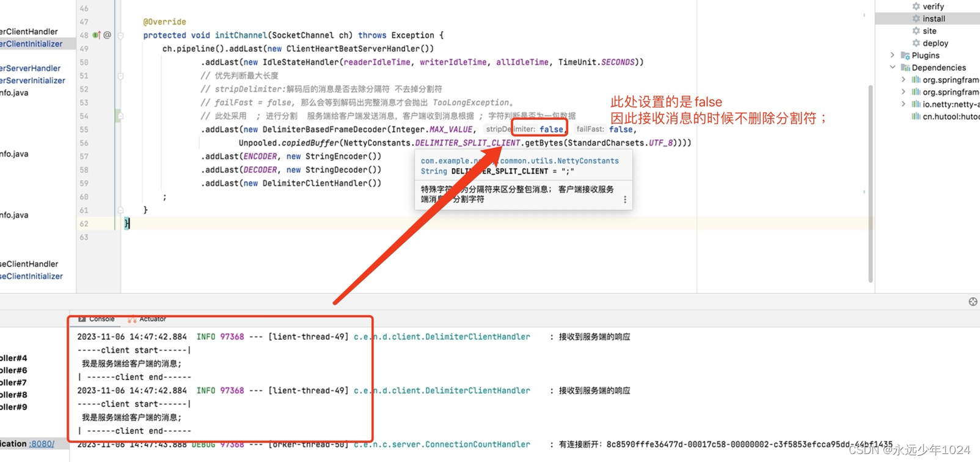Click the initChannel method name
This screenshot has height=462, width=980.
tap(241, 35)
